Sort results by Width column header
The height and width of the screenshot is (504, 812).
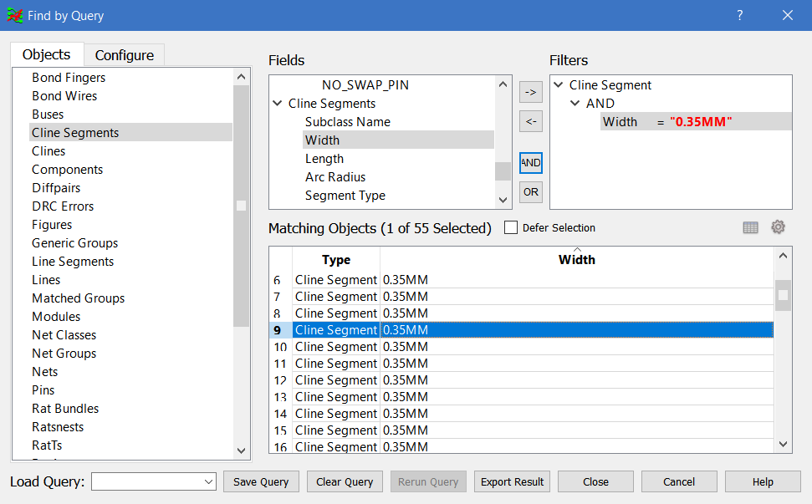coord(576,260)
